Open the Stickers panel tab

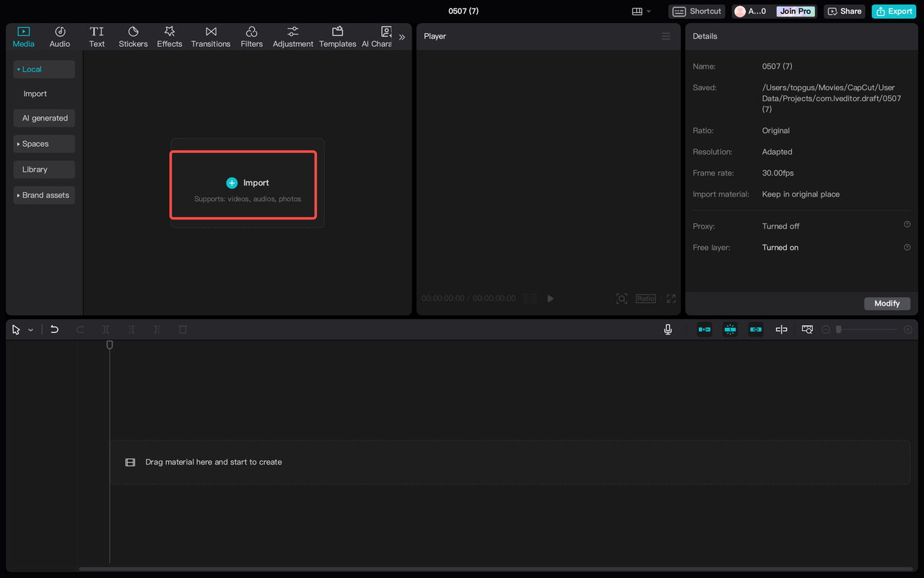click(133, 37)
